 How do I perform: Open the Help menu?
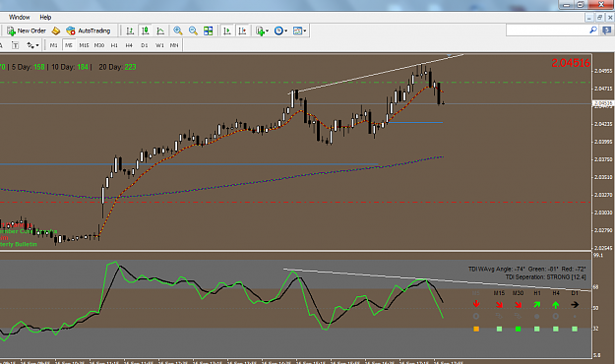coord(45,18)
